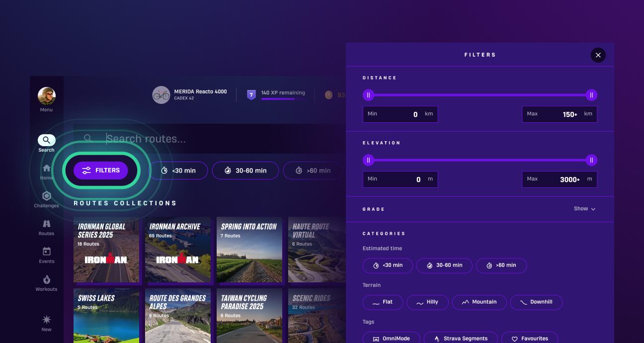The image size is (644, 343).
Task: Open Workouts flame icon
Action: [46, 280]
